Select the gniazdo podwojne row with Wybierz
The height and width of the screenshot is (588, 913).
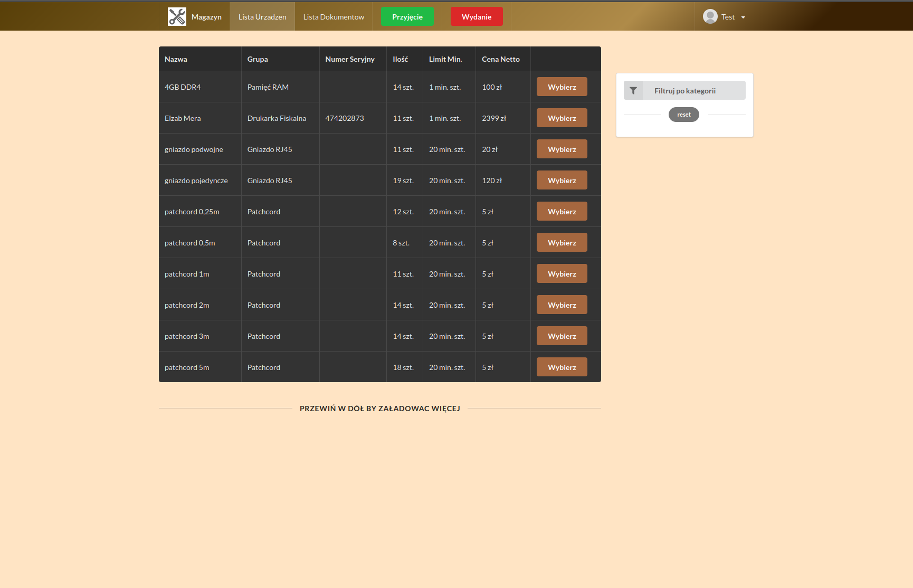562,149
